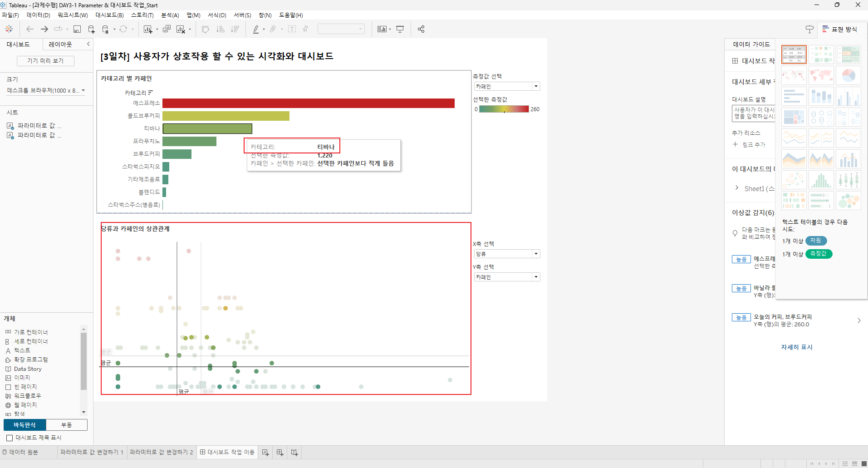
Task: Open the Show/Hide Cards dropdown arrow
Action: tap(390, 30)
